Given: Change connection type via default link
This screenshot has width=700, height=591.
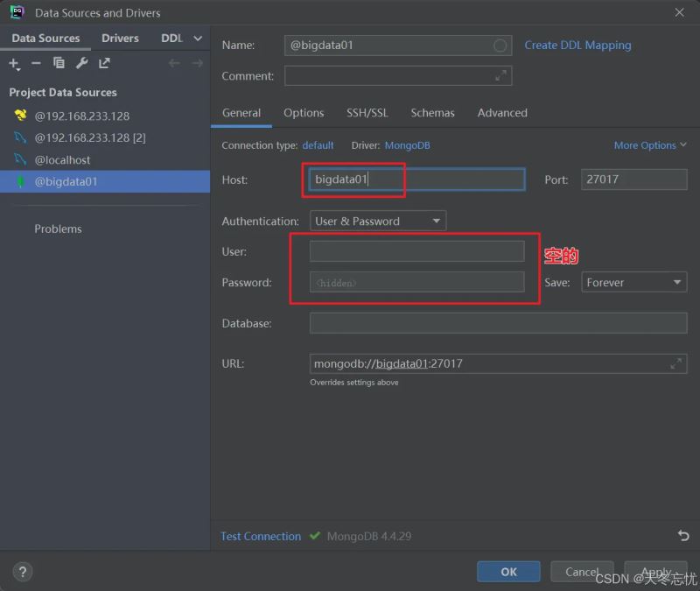Looking at the screenshot, I should (318, 145).
